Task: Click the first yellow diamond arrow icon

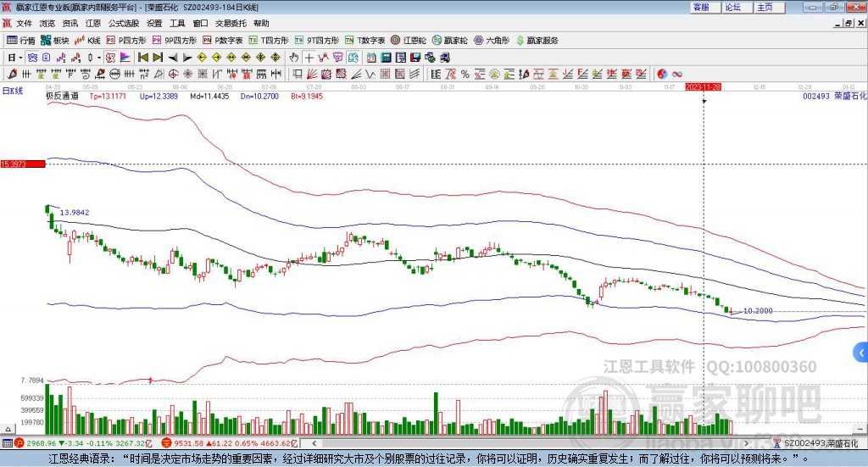Action: 202,58
